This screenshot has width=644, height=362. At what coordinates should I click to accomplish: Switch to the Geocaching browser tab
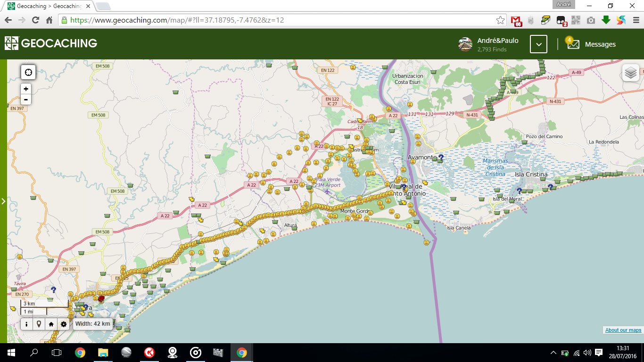tap(50, 6)
